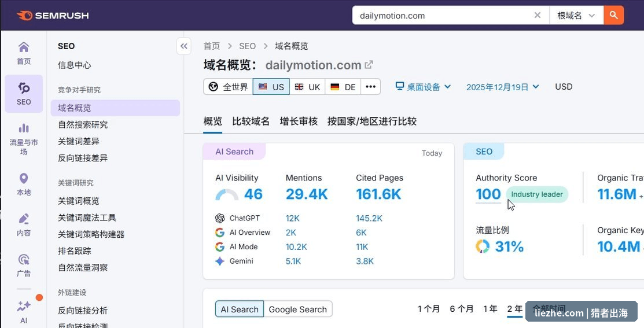Open 反向链接分析
Screen dimensions: 644x328
[x=83, y=311]
